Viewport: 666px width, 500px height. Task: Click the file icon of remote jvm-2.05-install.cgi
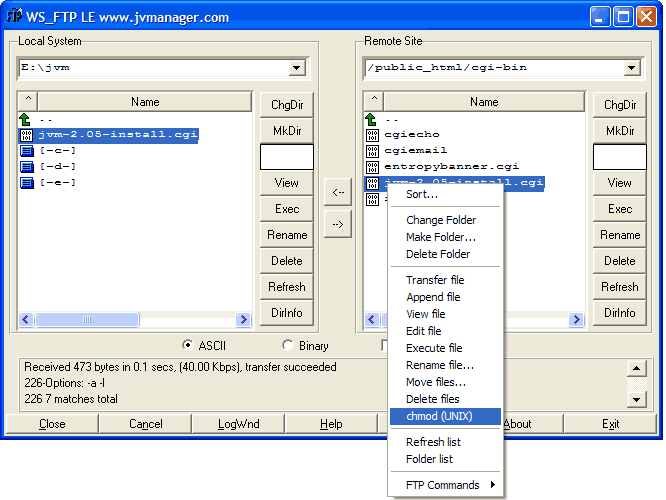click(x=372, y=183)
